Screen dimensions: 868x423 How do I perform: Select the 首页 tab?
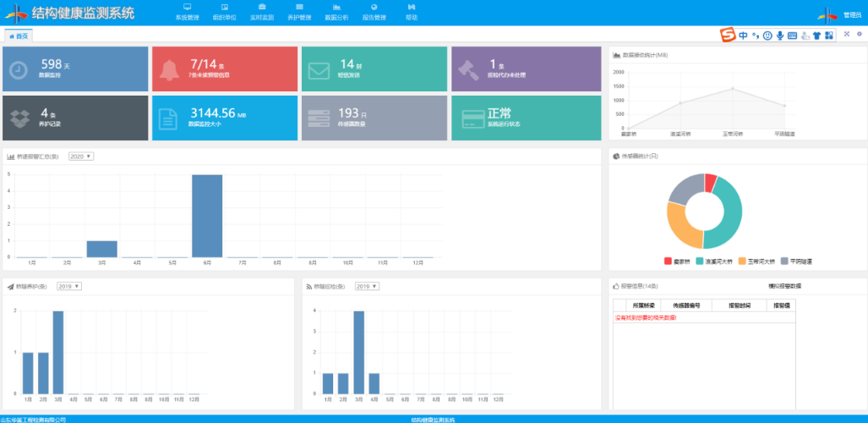point(19,36)
